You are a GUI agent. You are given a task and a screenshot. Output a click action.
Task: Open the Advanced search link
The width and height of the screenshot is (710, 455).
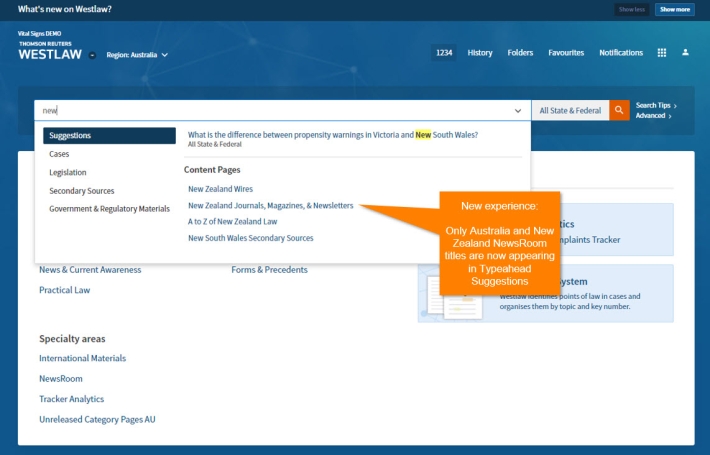pyautogui.click(x=653, y=116)
